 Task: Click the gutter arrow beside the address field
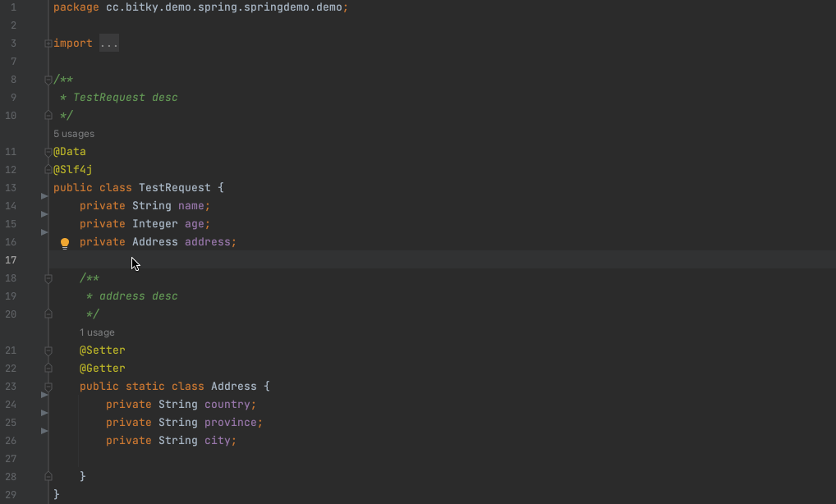[44, 231]
